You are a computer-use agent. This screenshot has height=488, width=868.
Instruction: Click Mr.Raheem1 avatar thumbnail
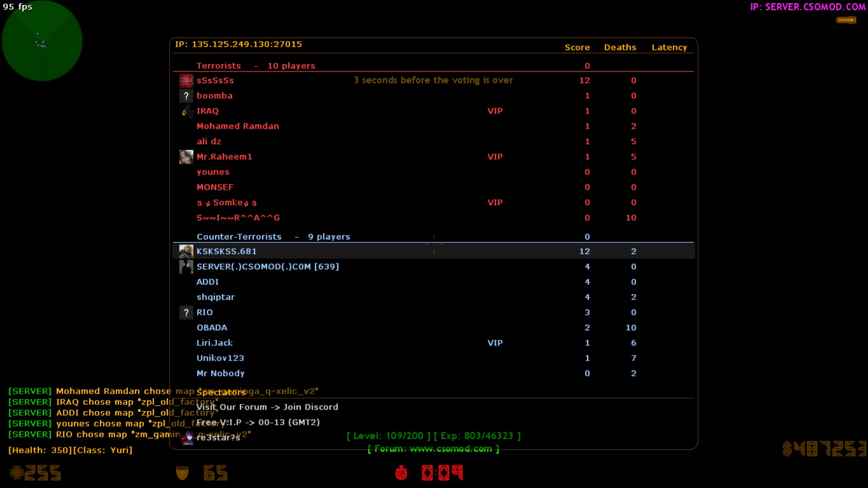coord(186,157)
